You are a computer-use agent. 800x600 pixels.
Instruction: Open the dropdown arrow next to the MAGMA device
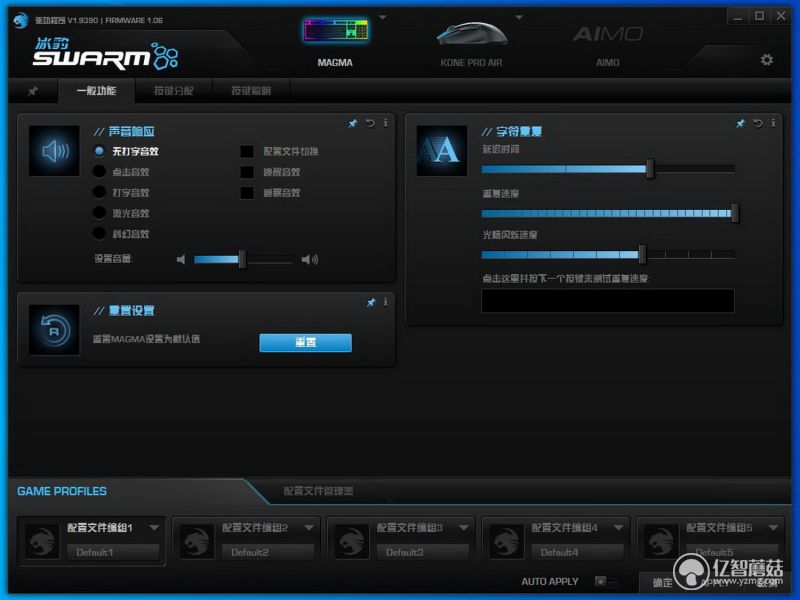(x=383, y=17)
